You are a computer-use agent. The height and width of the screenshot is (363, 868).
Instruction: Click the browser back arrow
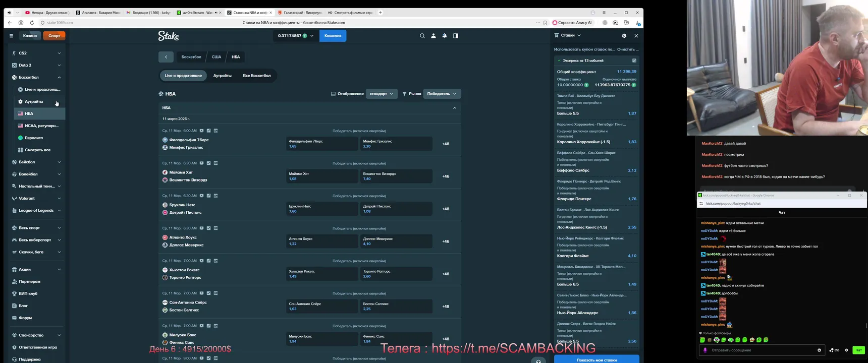[x=10, y=23]
